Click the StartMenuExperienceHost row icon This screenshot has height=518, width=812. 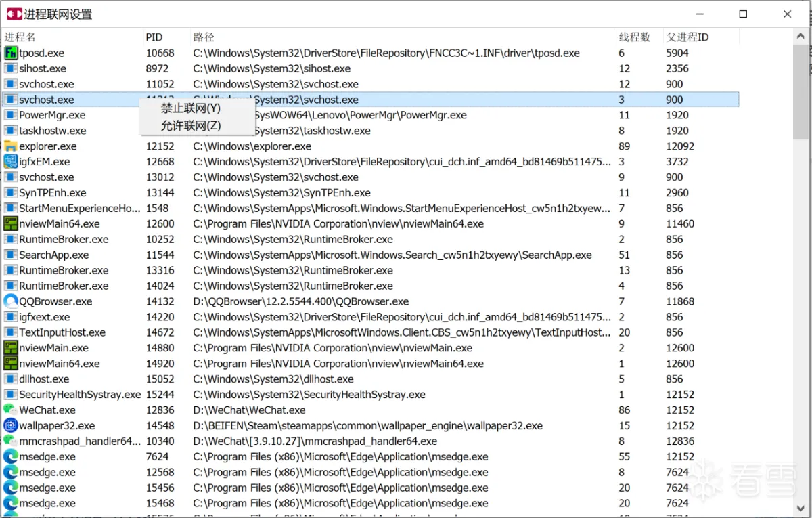11,209
